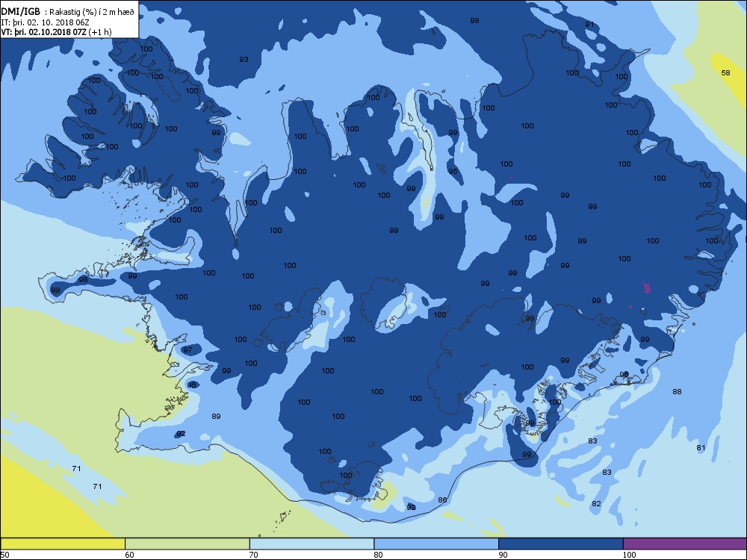Click the dark blue 90–100 legend segment

(561, 544)
